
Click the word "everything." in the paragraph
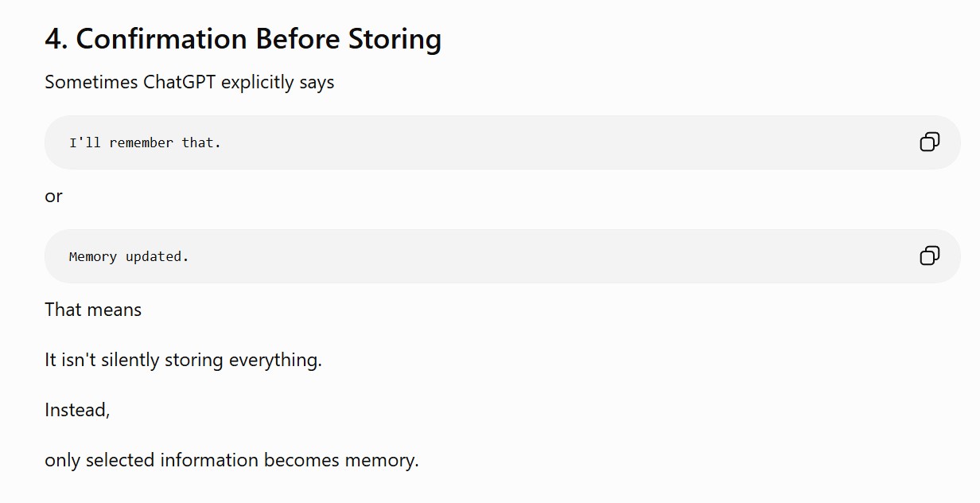click(275, 360)
